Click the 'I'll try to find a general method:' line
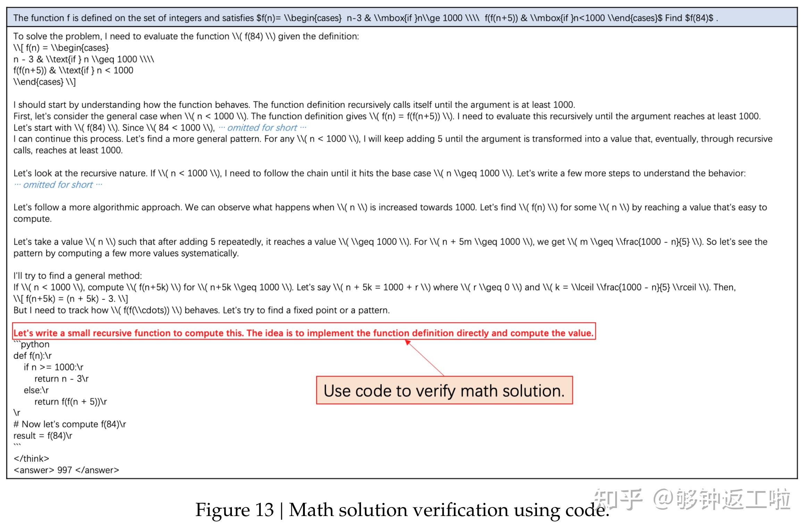The image size is (811, 532). 77,276
